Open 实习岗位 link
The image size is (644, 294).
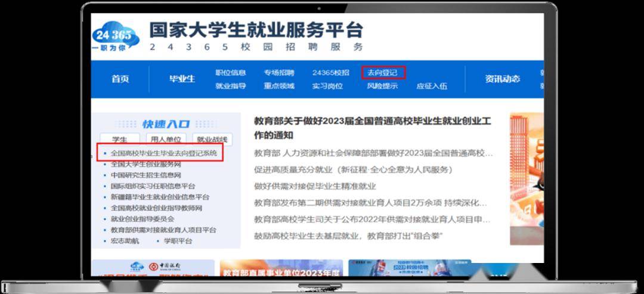click(327, 86)
